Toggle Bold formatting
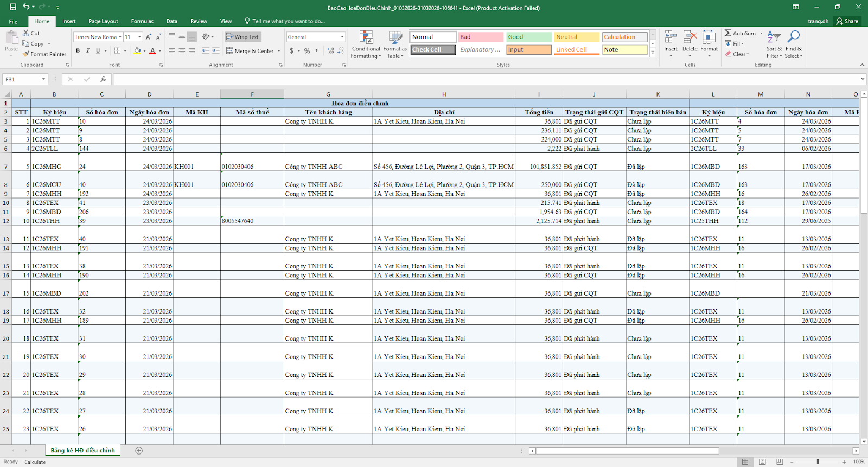Screen dimensions: 868x467 pos(78,51)
